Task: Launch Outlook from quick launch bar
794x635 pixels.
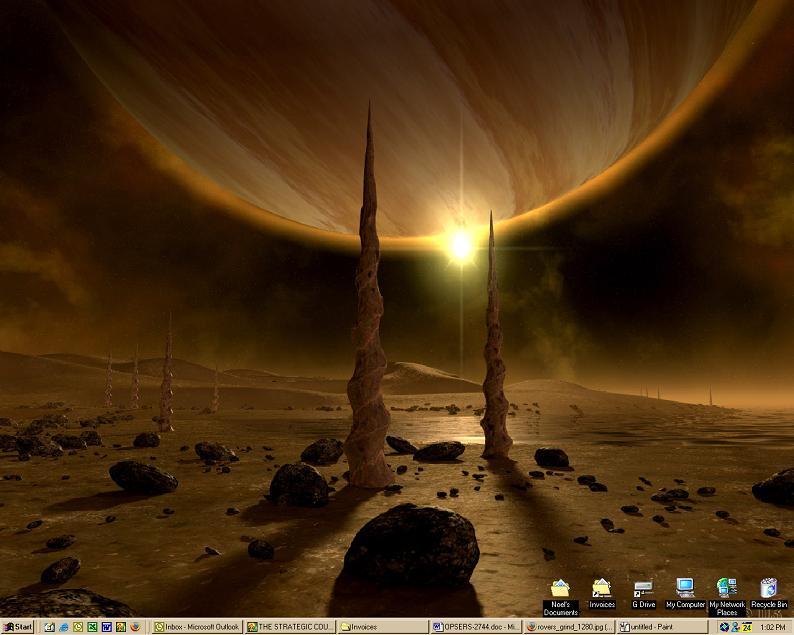Action: pyautogui.click(x=78, y=627)
